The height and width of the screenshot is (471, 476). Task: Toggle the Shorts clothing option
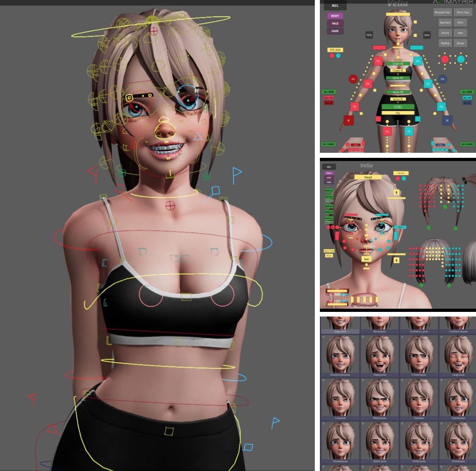click(445, 33)
